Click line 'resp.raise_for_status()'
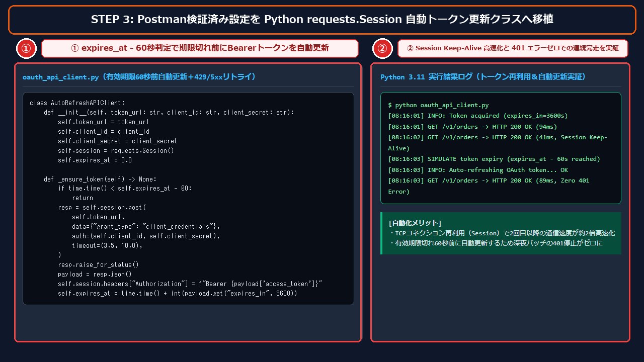The width and height of the screenshot is (644, 362). tap(98, 265)
